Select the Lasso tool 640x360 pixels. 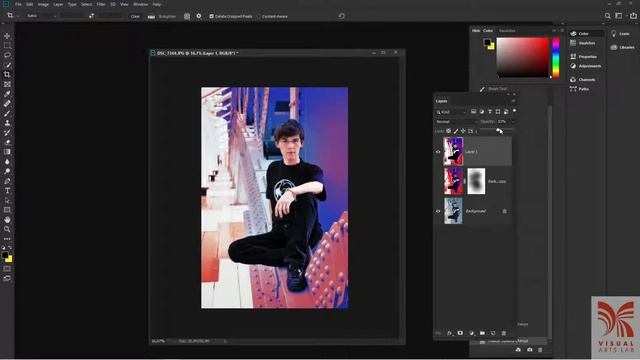tap(7, 55)
